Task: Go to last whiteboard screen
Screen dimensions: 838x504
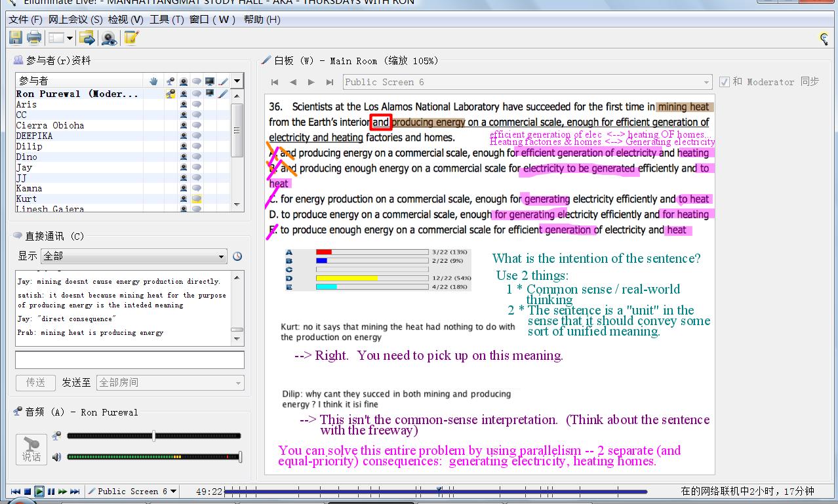Action: (x=330, y=82)
